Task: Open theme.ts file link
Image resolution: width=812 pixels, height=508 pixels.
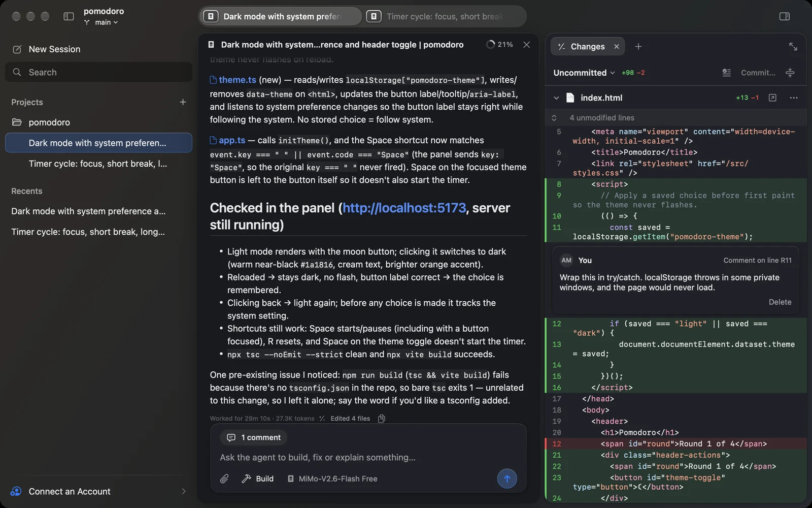Action: (x=233, y=80)
